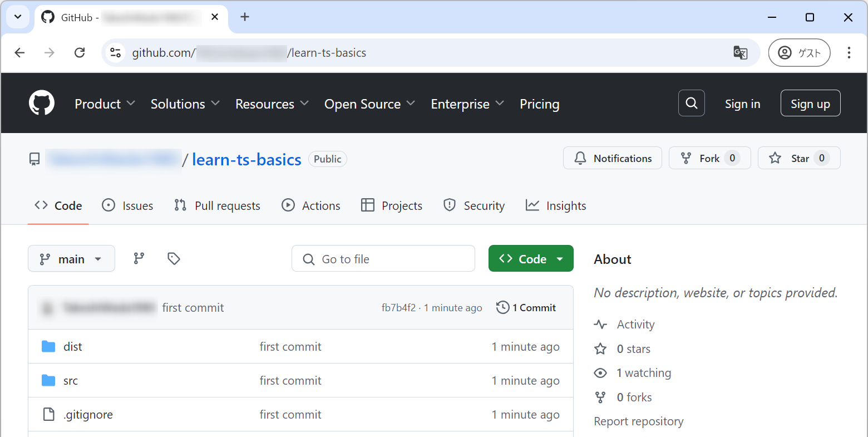
Task: Open the site information icon in address bar
Action: (x=116, y=53)
